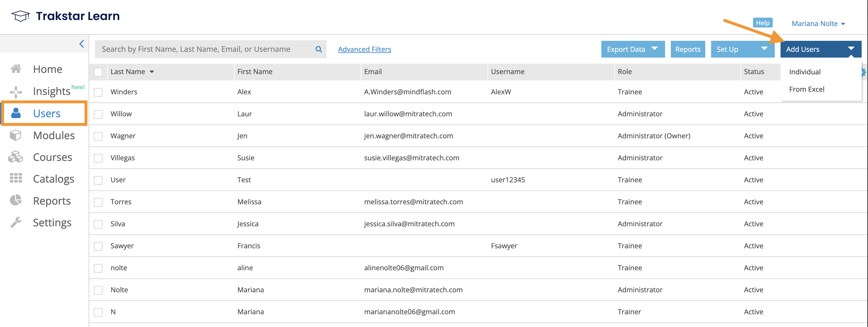Screen dimensions: 868x327
Task: Click the Catalogs grid icon
Action: [16, 178]
